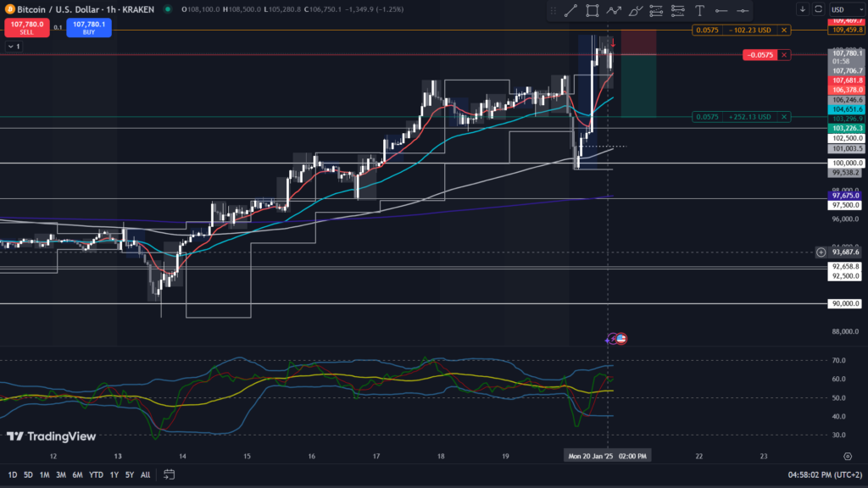Image resolution: width=868 pixels, height=488 pixels.
Task: Remove the +252.13 USD take profit order
Action: (784, 117)
